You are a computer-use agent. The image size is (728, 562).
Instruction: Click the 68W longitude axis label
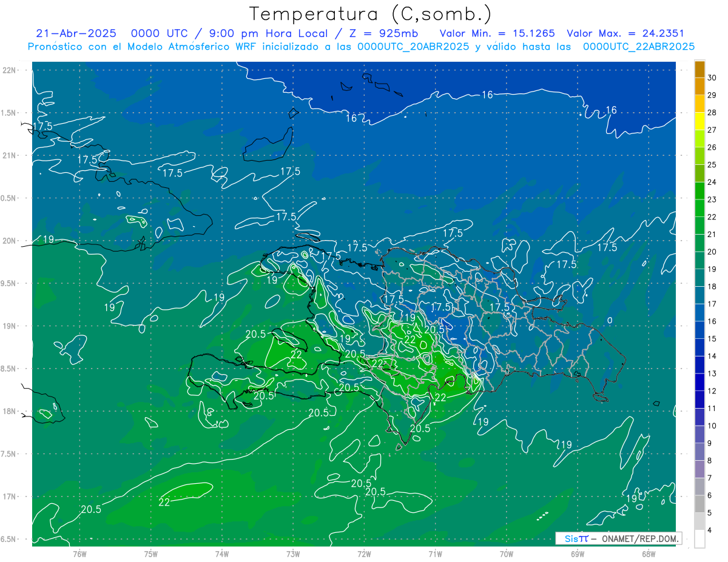(x=649, y=554)
